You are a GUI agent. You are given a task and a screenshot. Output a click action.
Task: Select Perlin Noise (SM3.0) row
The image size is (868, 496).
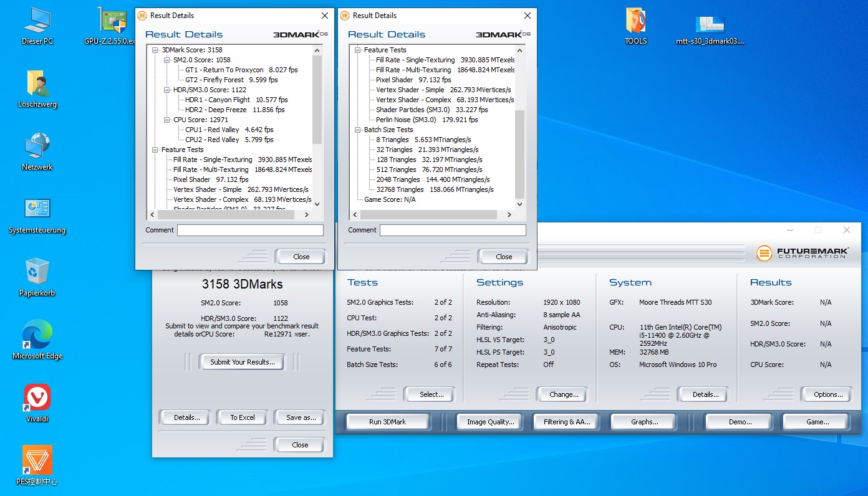(x=427, y=120)
